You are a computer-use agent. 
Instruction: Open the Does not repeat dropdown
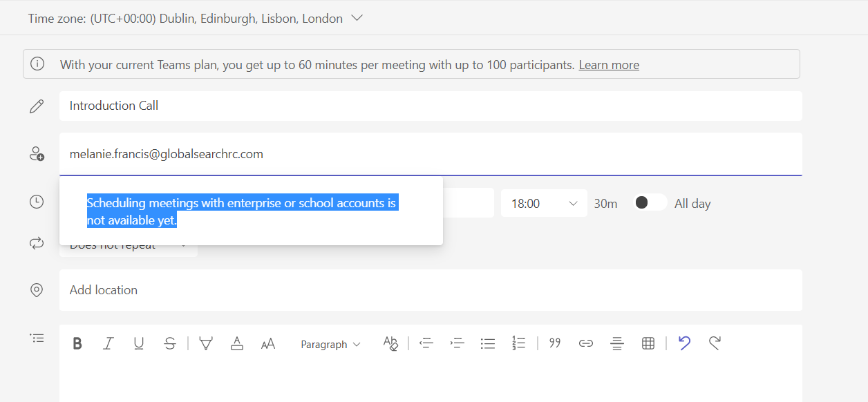click(129, 245)
